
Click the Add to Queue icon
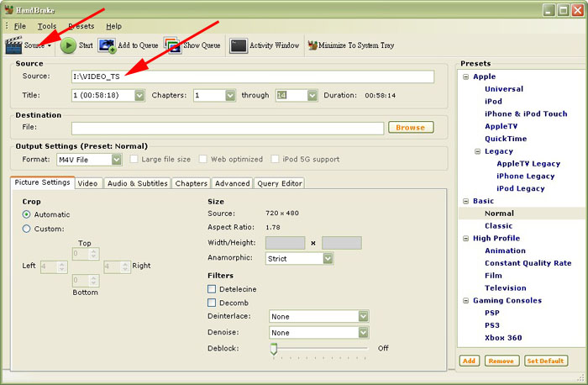tap(108, 45)
